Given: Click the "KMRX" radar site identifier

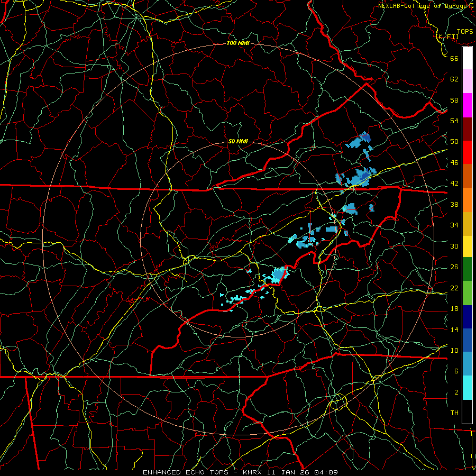Looking at the screenshot, I should tap(254, 472).
